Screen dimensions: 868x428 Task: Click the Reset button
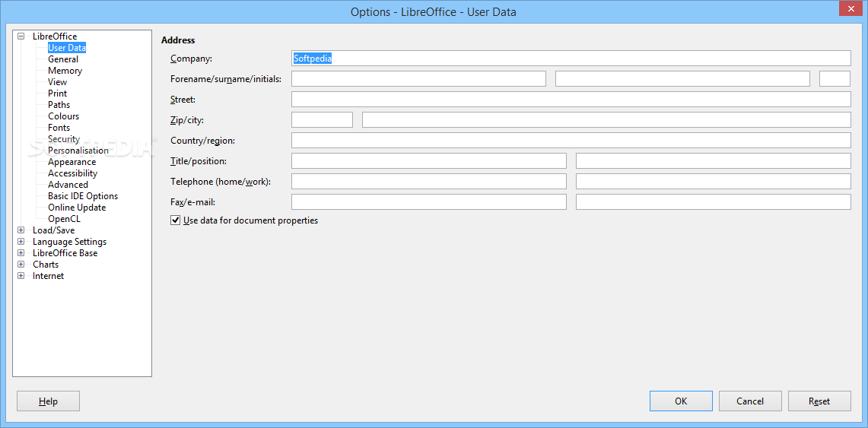coord(819,401)
